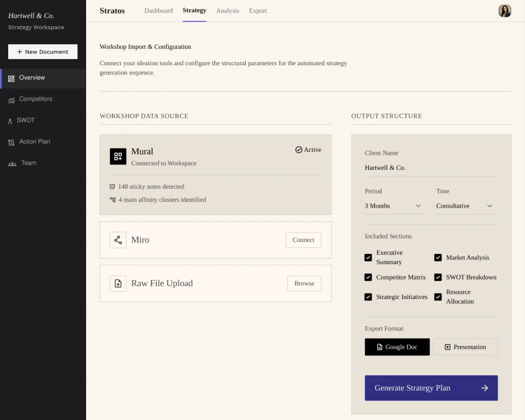Click the affinity clusters icon
Screen dimensions: 525x420
coord(112,199)
